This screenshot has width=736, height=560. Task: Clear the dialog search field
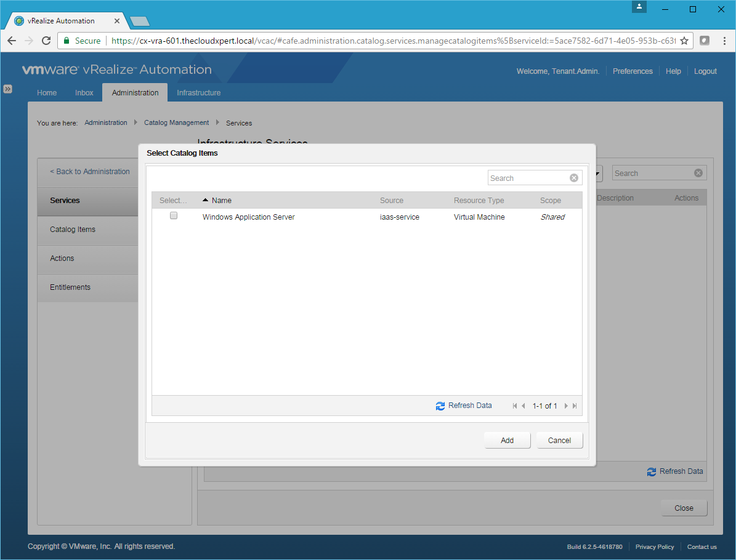[x=573, y=178]
